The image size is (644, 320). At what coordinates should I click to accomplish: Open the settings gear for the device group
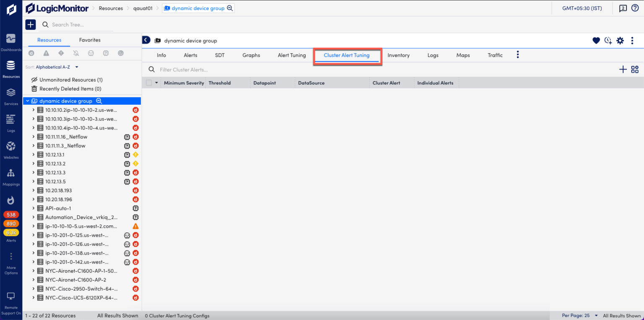click(620, 41)
